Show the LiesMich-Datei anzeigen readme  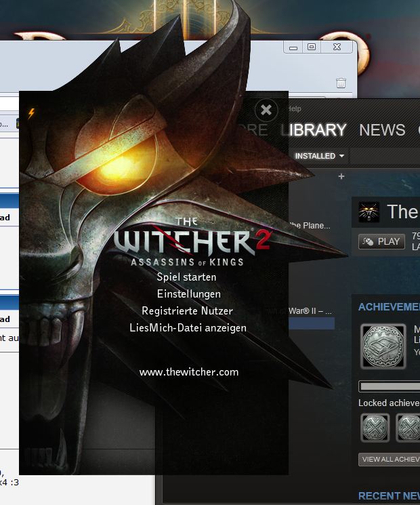coord(188,328)
